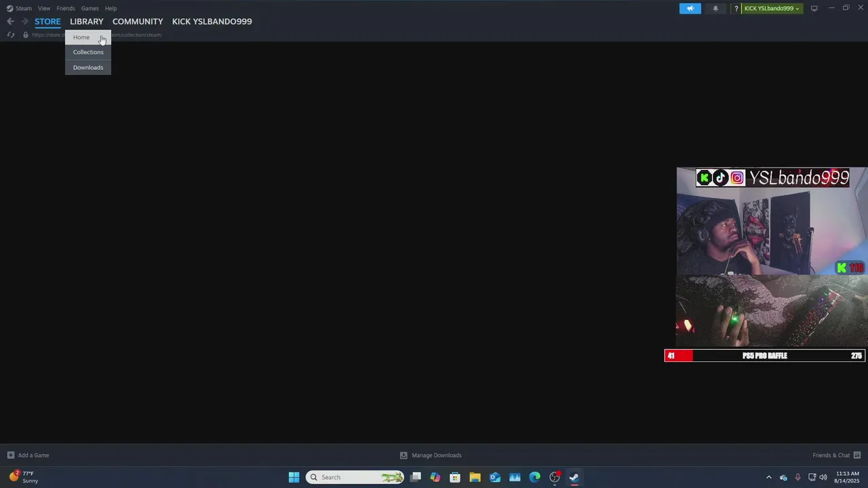
Task: Show hidden system tray icons
Action: pos(768,477)
